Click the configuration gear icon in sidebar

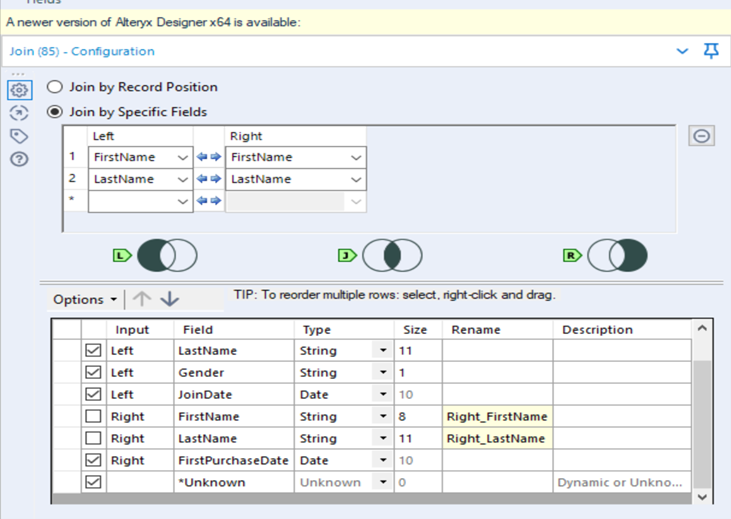(x=18, y=89)
